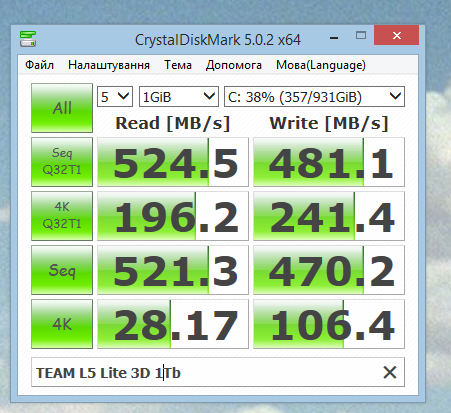The height and width of the screenshot is (413, 451).
Task: Run all benchmarks with the All button
Action: pyautogui.click(x=62, y=108)
